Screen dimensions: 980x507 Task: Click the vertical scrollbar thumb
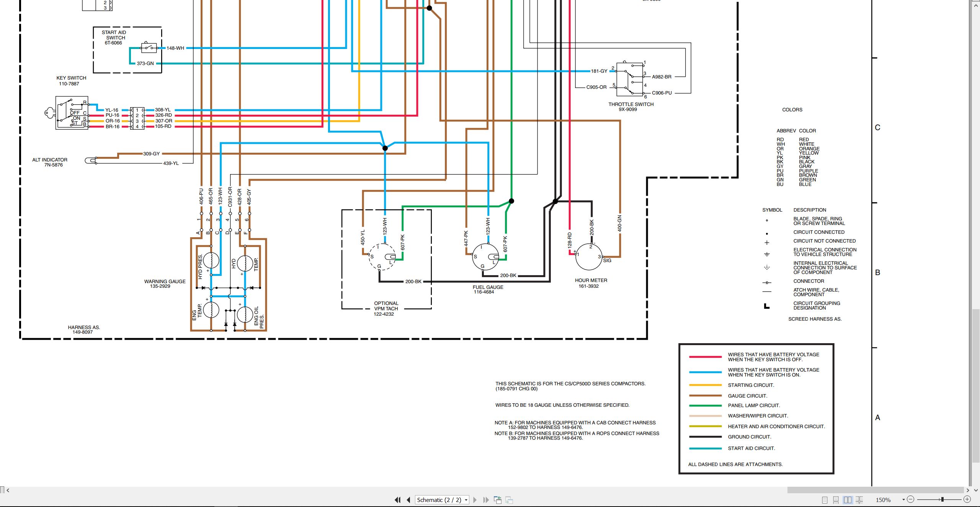tap(976, 385)
